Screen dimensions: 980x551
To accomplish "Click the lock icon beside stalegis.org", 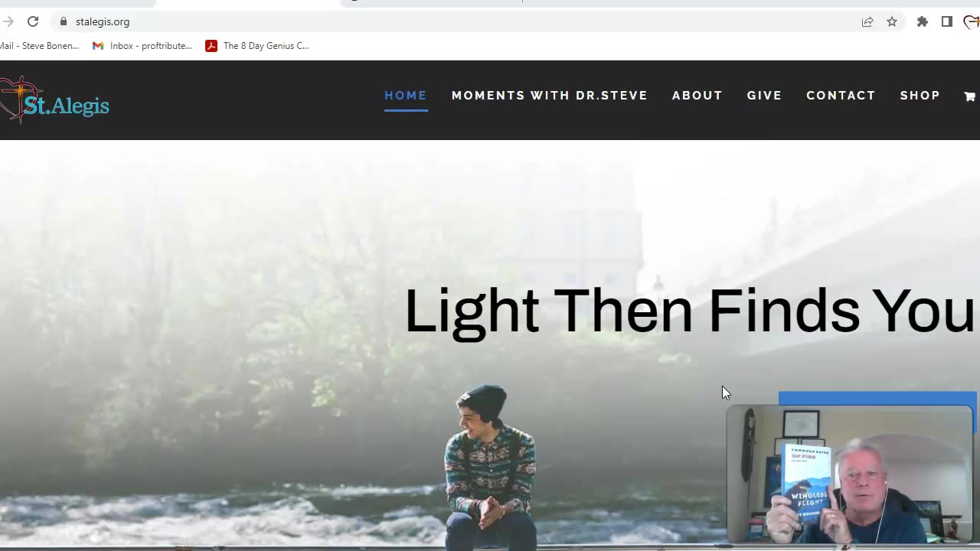I will click(64, 21).
